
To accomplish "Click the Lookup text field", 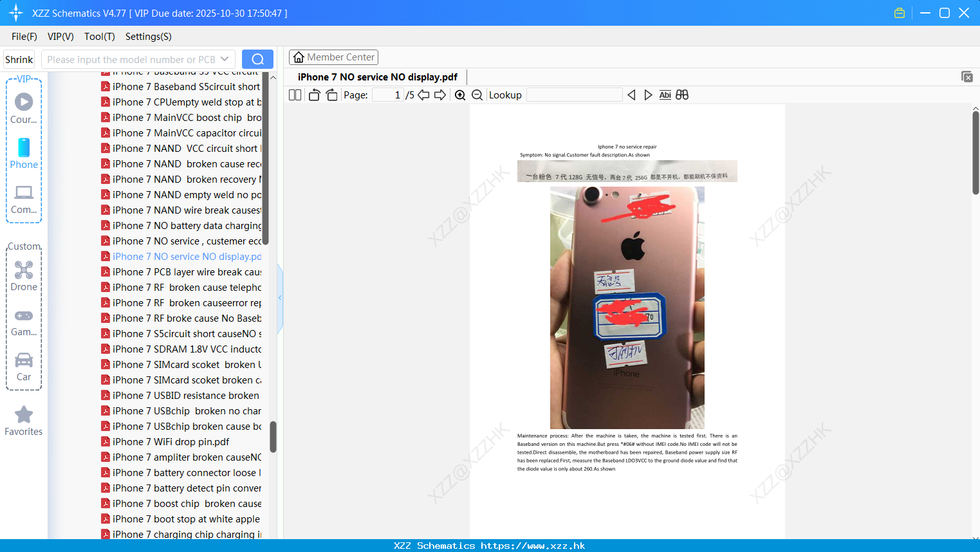I will pyautogui.click(x=575, y=95).
